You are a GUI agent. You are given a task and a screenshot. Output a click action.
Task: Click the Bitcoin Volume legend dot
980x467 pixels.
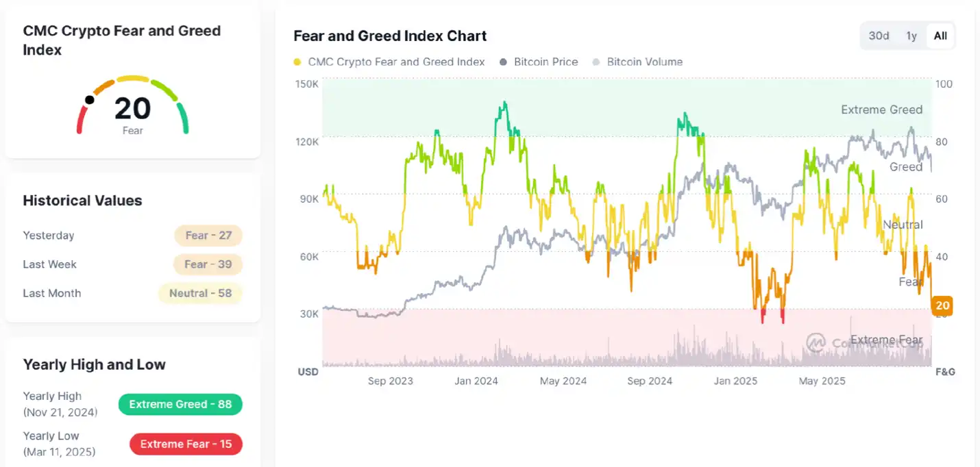click(596, 62)
